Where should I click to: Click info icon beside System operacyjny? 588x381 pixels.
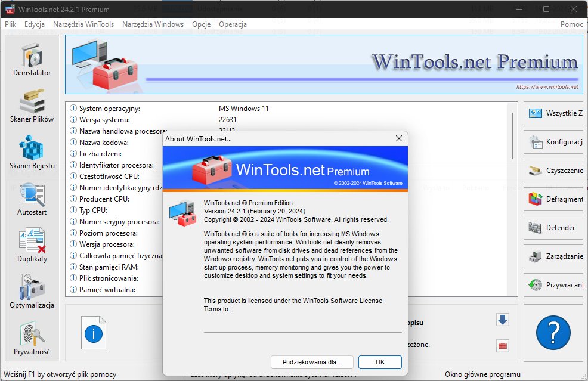click(73, 109)
